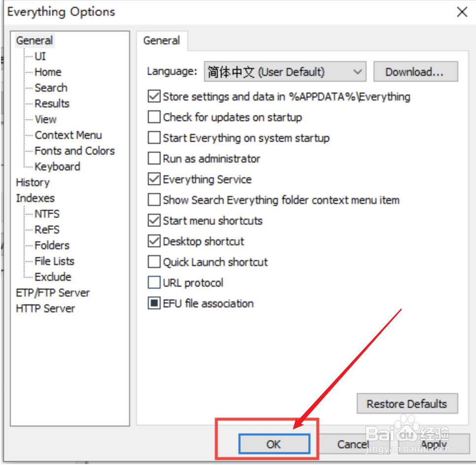Screen dimensions: 476x465
Task: Open the Home settings page
Action: click(x=48, y=72)
